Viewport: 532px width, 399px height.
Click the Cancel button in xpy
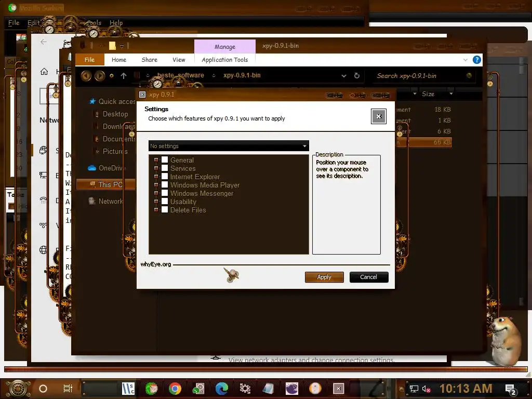pyautogui.click(x=369, y=277)
